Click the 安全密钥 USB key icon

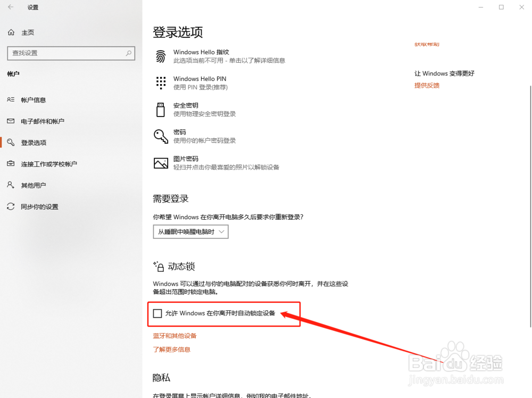click(161, 110)
